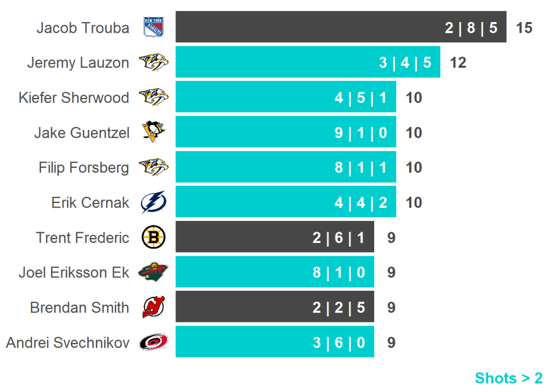
Task: Click the Jake Guentzel player name
Action: 81,133
